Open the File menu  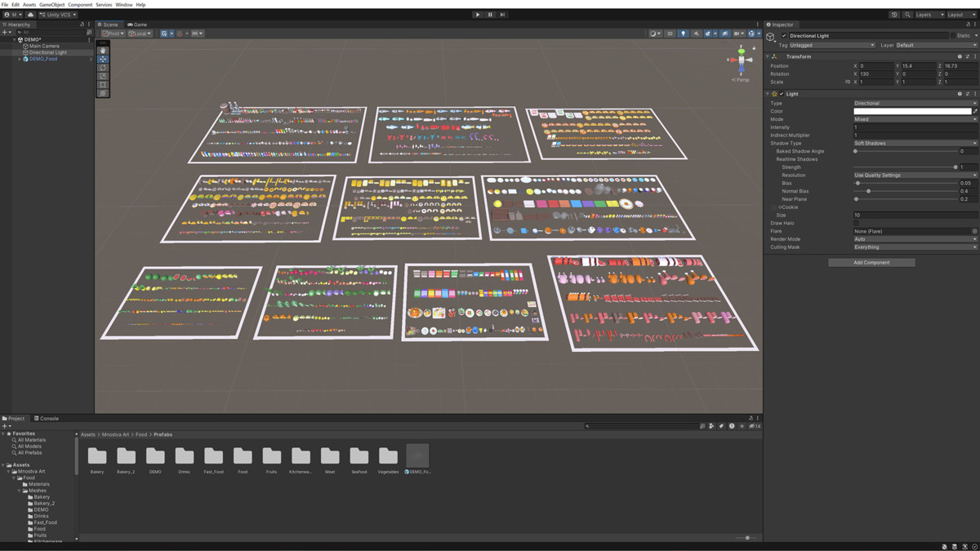(x=6, y=5)
